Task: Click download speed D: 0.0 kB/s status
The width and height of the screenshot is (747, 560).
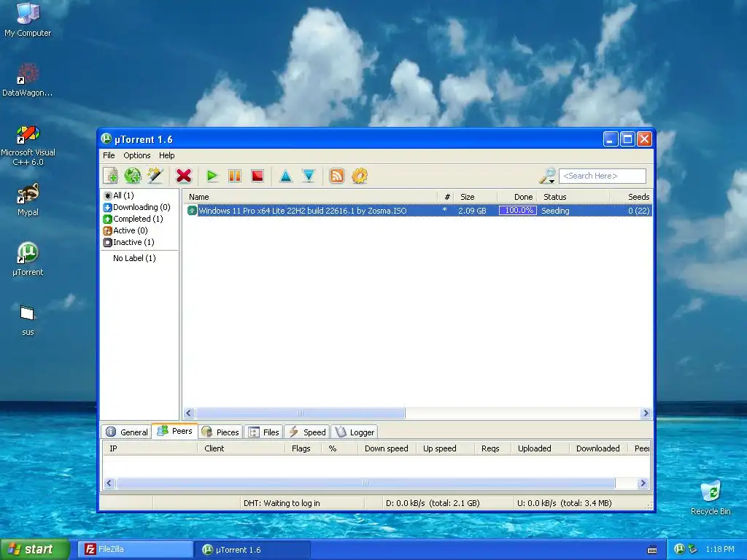Action: pos(433,503)
